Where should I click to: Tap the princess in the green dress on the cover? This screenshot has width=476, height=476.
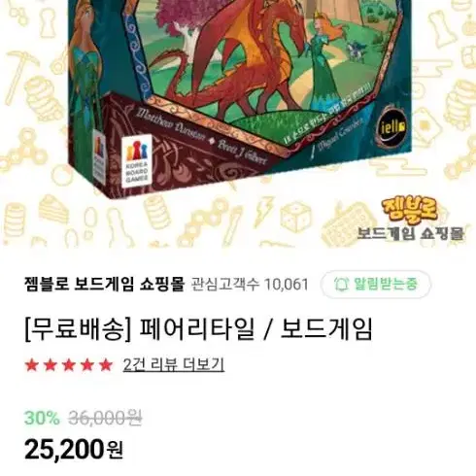[x=323, y=65]
